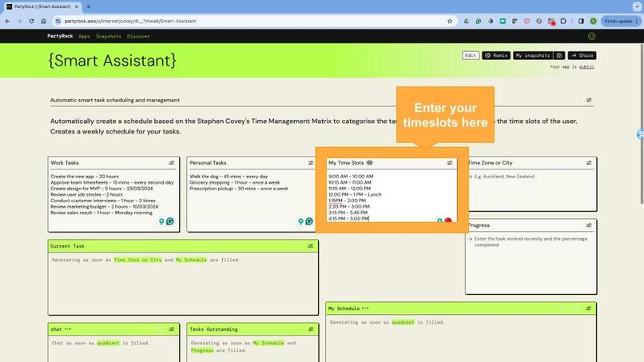
Task: Open settings of the Current Task widget
Action: 311,246
